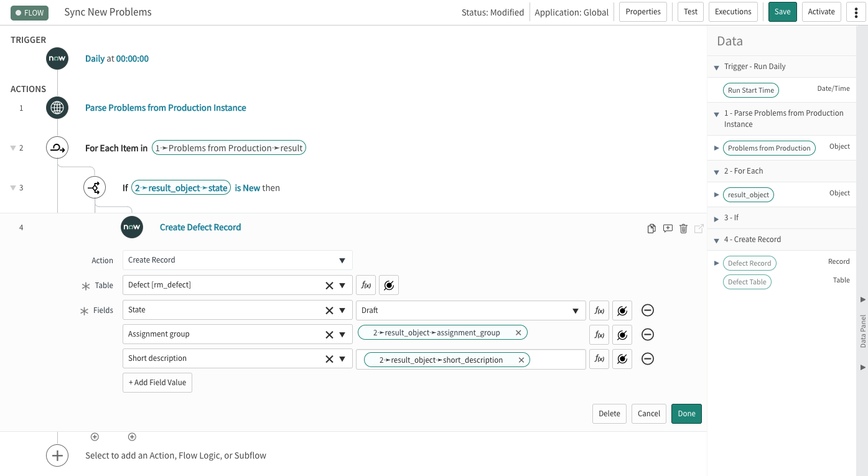Screen dimensions: 868x476
Task: Open the more options kebab menu
Action: point(856,12)
